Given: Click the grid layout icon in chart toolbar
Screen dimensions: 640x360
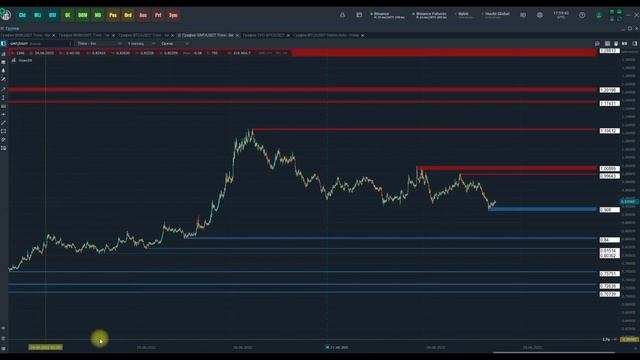Looking at the screenshot, I should [607, 44].
